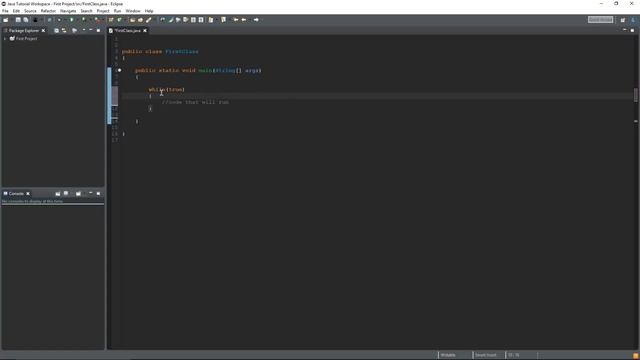This screenshot has width=640, height=360.
Task: Click the Back navigation arrow in the toolbar
Action: (x=244, y=20)
